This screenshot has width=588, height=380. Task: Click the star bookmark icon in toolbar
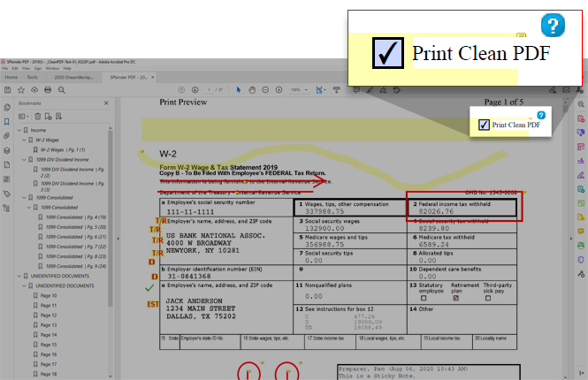click(x=21, y=90)
